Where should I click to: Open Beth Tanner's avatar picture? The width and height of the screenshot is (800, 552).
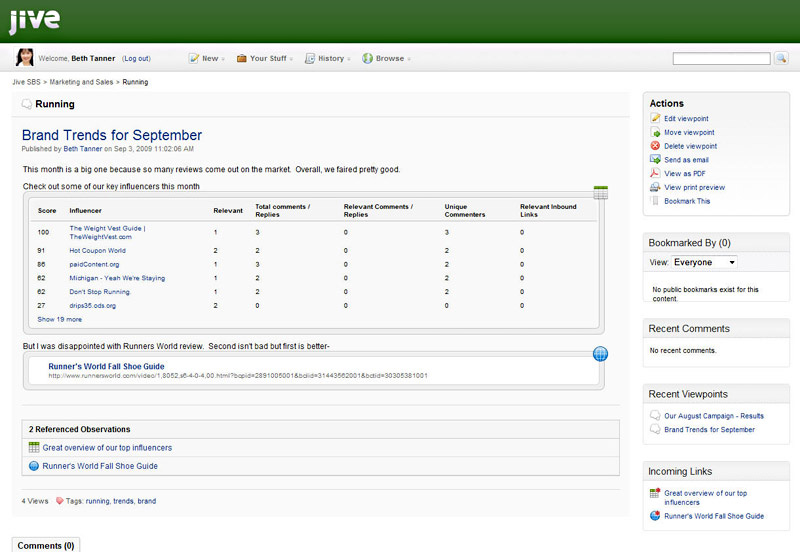(24, 58)
